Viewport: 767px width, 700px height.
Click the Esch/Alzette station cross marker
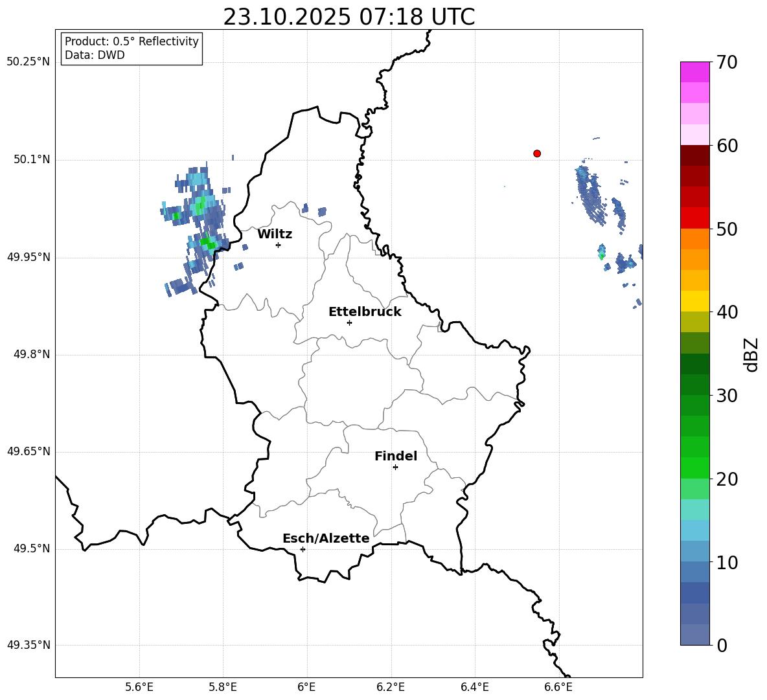pos(303,549)
